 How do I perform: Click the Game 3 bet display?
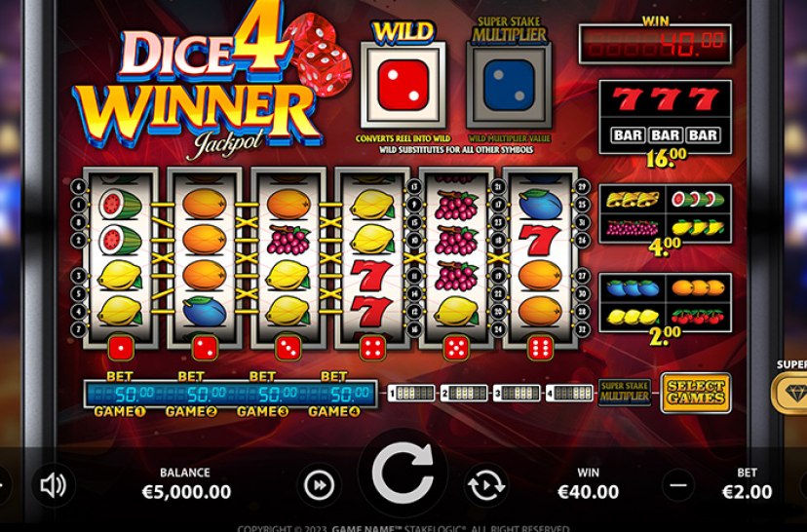point(264,395)
